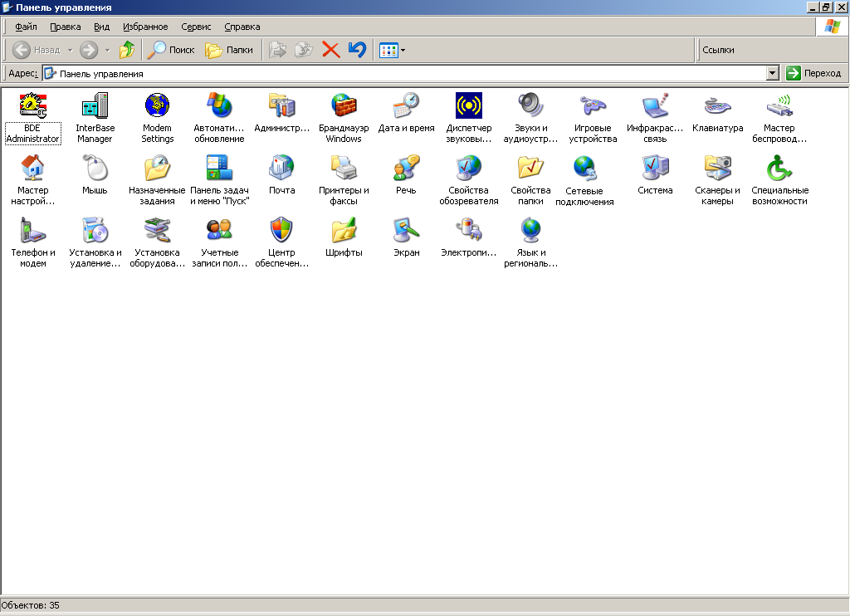
Task: Open Мастер беспроводной сети icon
Action: pos(779,105)
